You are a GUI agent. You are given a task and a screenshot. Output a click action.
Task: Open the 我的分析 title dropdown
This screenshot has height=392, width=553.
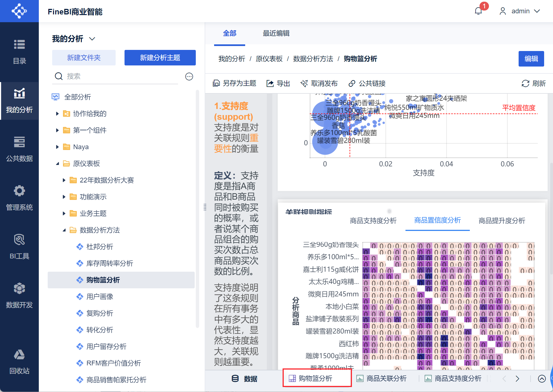[92, 39]
